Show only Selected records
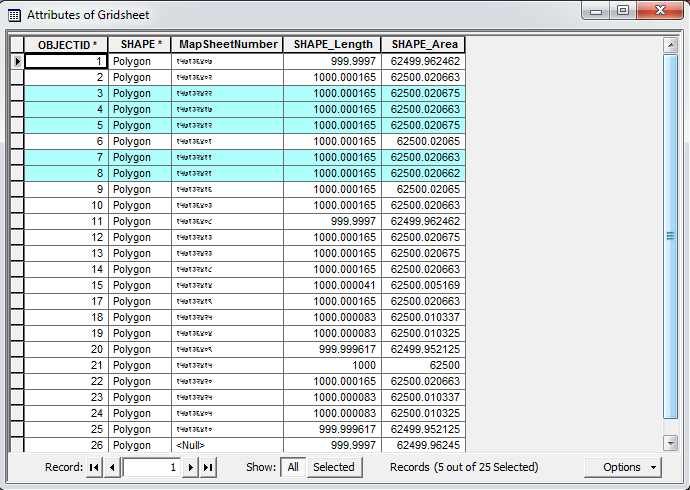This screenshot has height=490, width=690. 334,467
